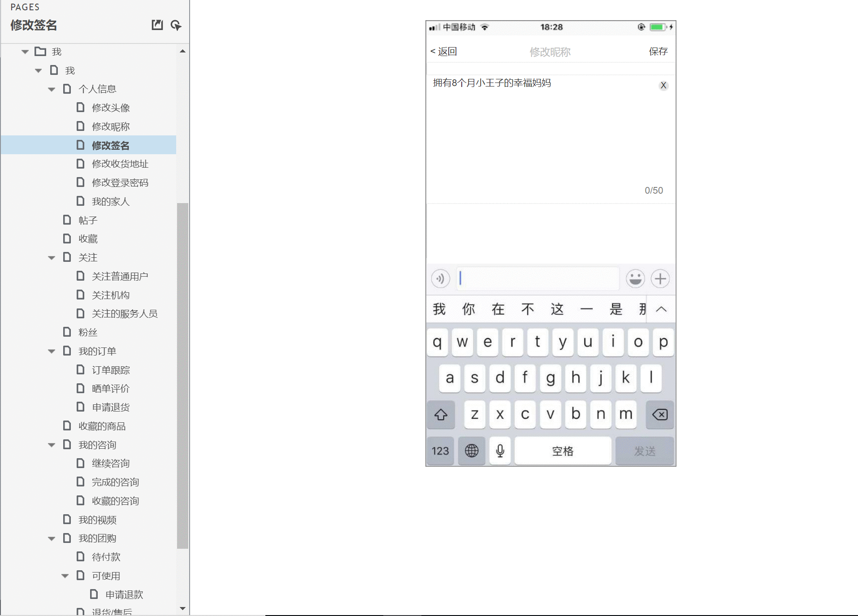Viewport: 858px width, 616px height.
Task: Tap the backspace delete key
Action: point(659,414)
